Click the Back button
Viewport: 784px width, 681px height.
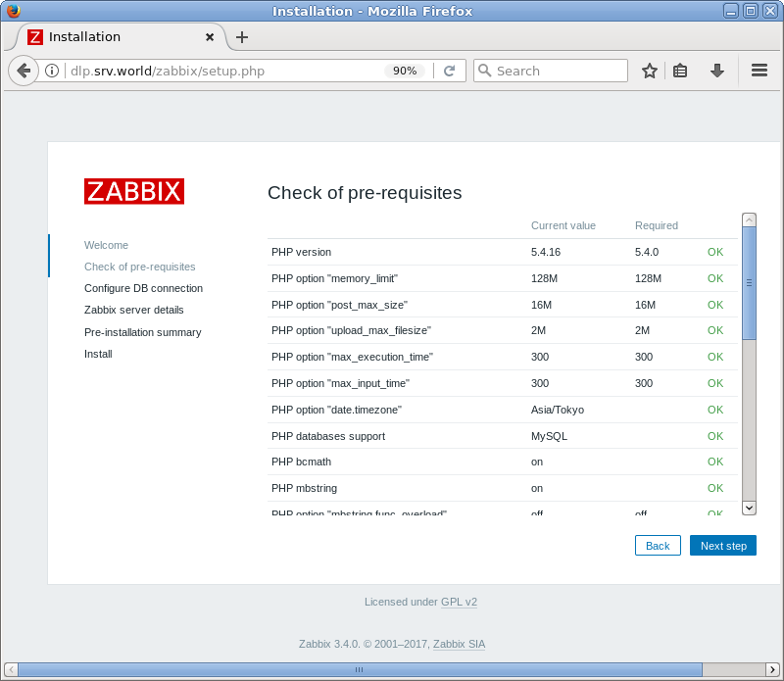pyautogui.click(x=658, y=546)
